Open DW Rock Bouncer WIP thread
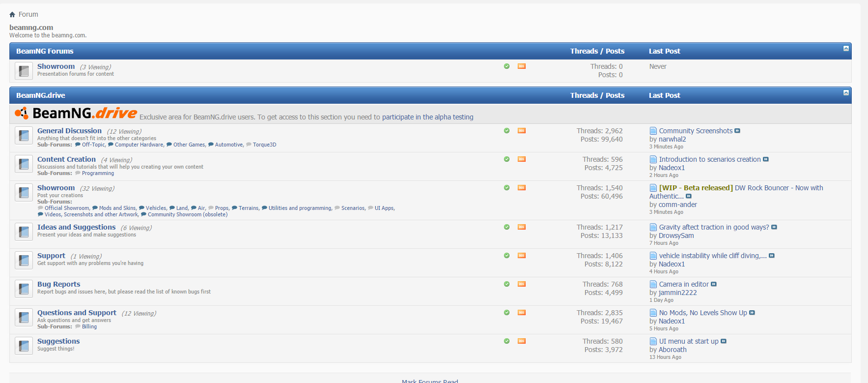 point(736,192)
